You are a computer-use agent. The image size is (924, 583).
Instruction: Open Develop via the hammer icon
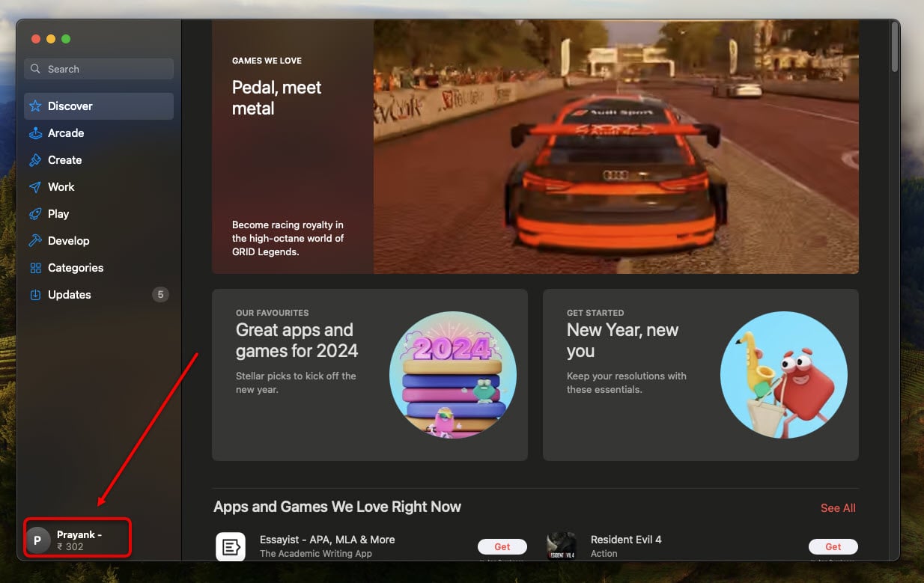(35, 241)
